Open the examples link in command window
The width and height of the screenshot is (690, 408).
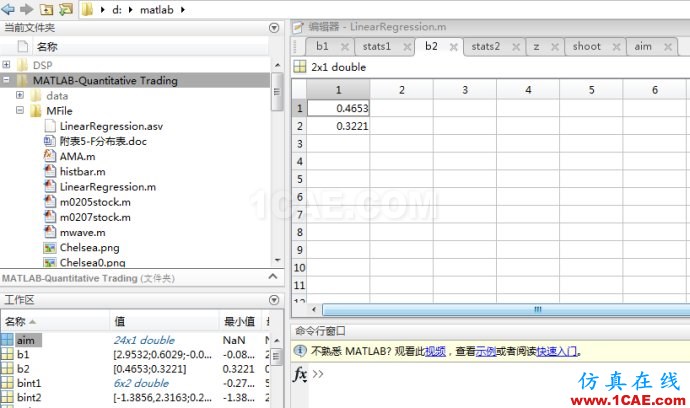click(485, 351)
